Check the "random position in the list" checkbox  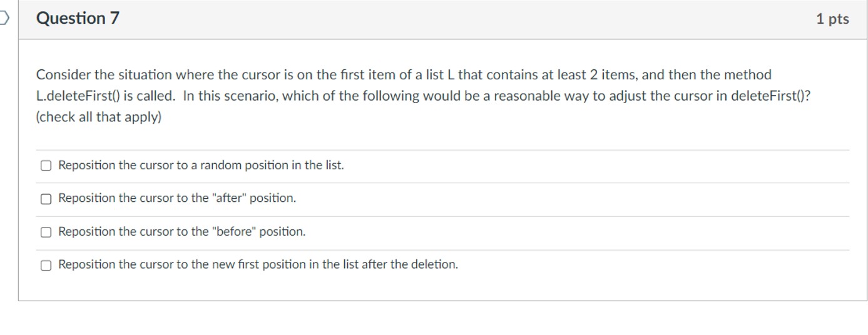(46, 166)
